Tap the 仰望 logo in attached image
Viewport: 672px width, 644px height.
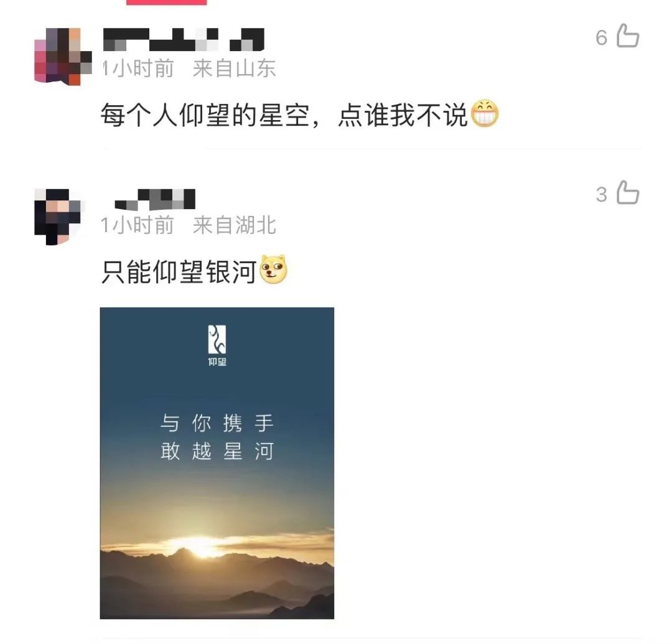(217, 345)
